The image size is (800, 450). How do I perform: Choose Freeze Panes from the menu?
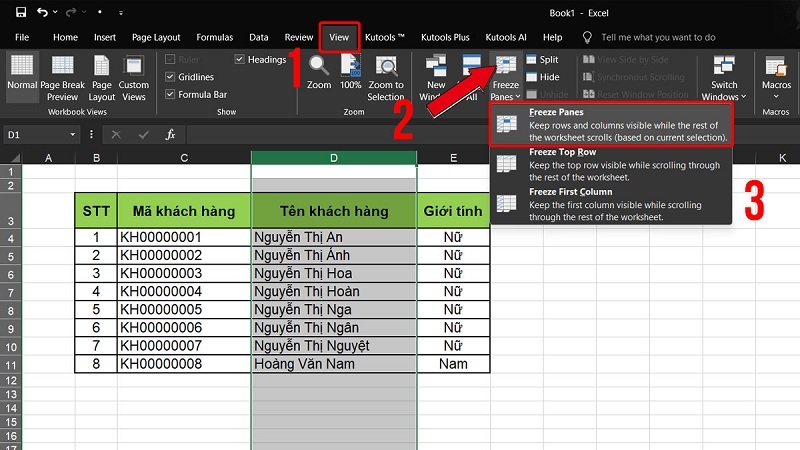point(611,124)
